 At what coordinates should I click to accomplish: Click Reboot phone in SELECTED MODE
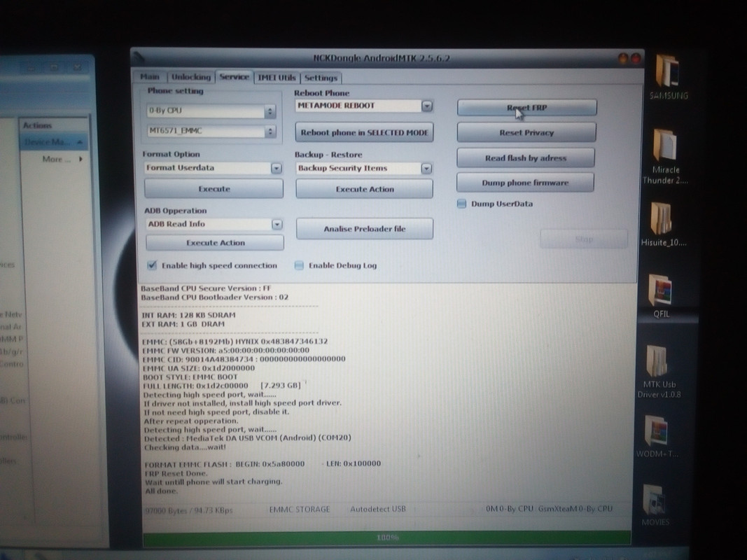(x=364, y=132)
